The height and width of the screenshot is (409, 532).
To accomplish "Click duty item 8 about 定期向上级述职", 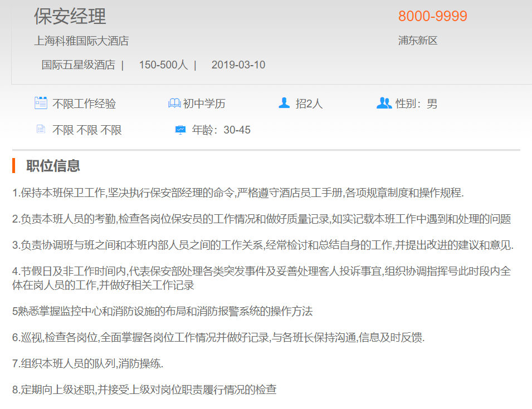I will 144,390.
